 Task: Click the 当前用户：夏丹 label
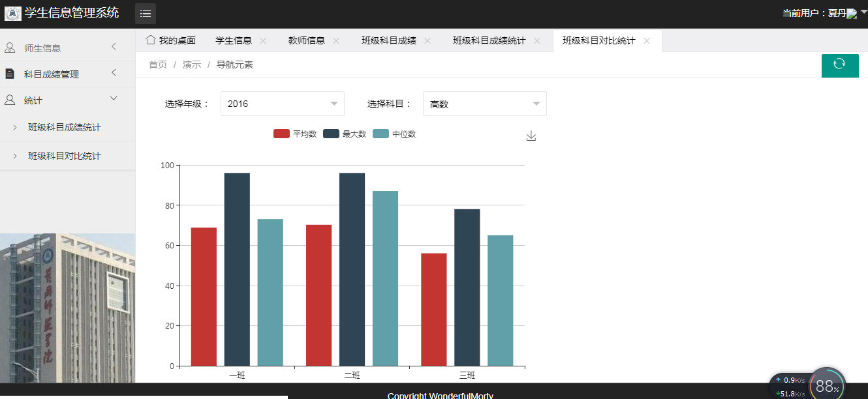point(814,13)
